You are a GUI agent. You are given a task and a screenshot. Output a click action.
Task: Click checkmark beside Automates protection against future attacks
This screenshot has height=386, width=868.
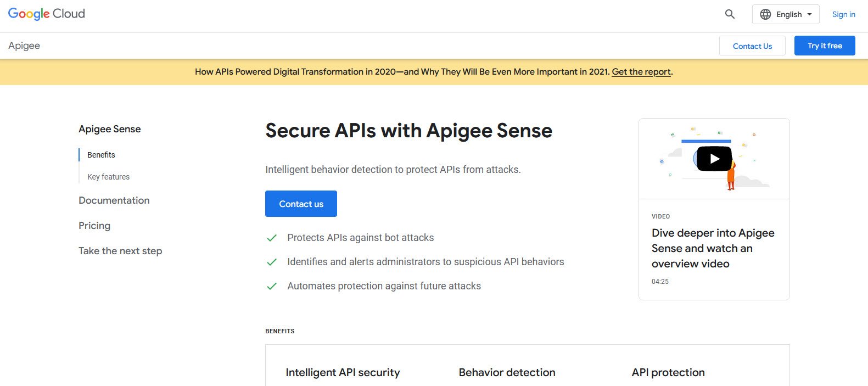tap(271, 286)
